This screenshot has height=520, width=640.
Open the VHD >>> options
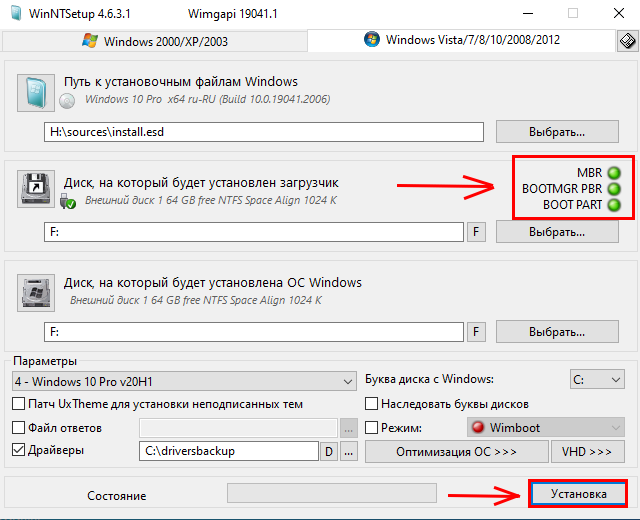[x=587, y=451]
